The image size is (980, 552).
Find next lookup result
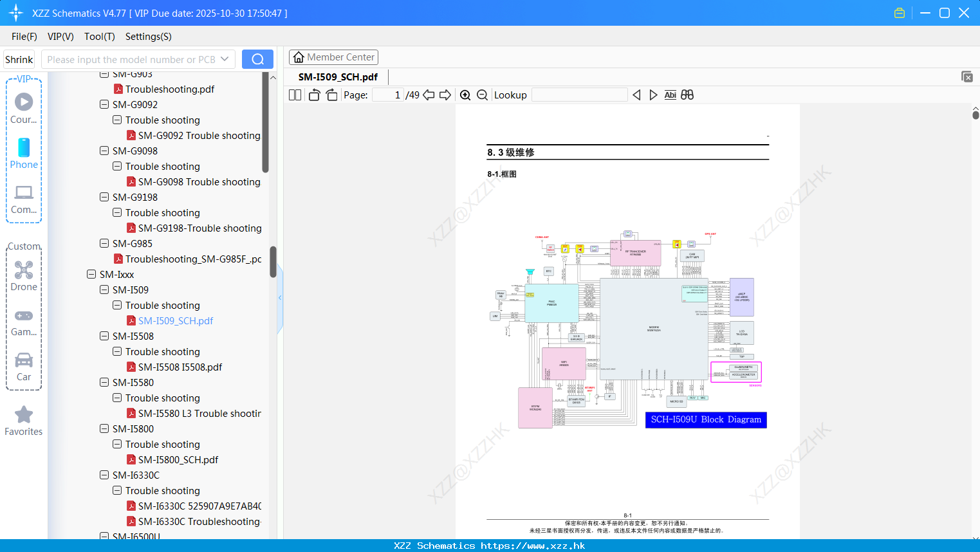click(653, 95)
